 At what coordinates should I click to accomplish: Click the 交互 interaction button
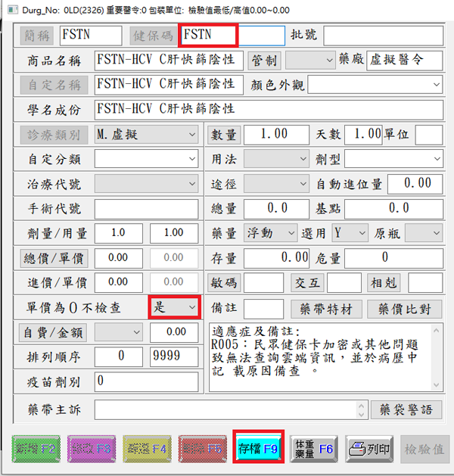click(x=307, y=283)
